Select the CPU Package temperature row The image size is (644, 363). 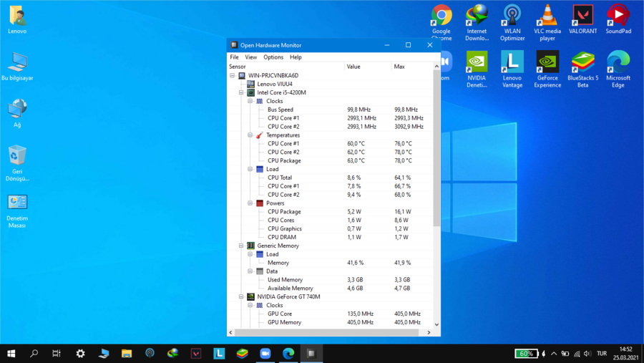tap(284, 160)
